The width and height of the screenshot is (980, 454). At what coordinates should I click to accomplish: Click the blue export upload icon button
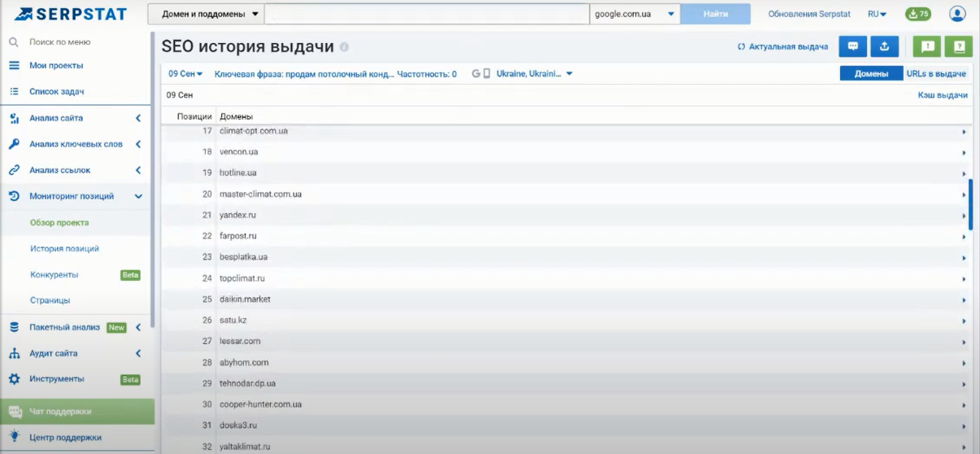click(x=884, y=46)
